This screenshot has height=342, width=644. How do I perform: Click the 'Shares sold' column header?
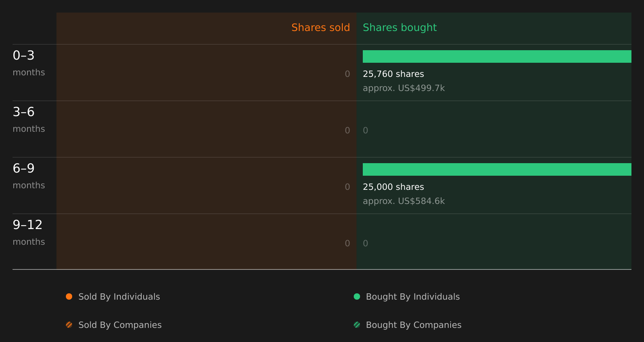click(x=320, y=27)
